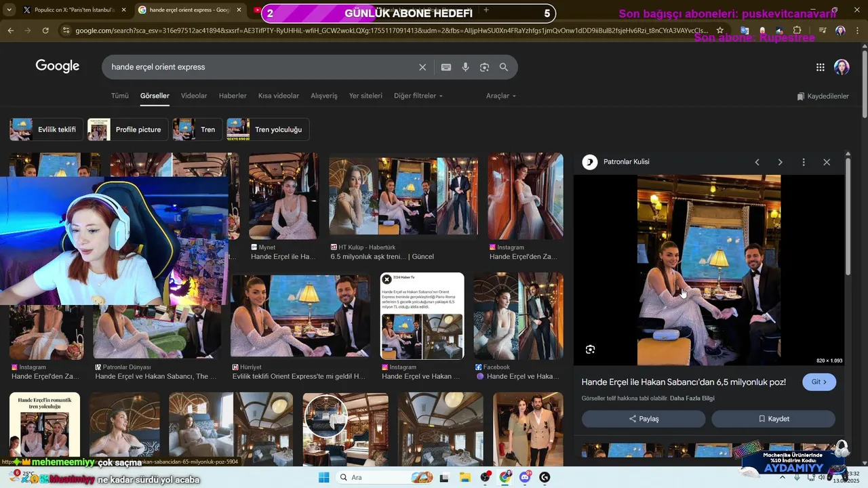The width and height of the screenshot is (868, 488).
Task: Click the Git button to visit the page
Action: 818,382
